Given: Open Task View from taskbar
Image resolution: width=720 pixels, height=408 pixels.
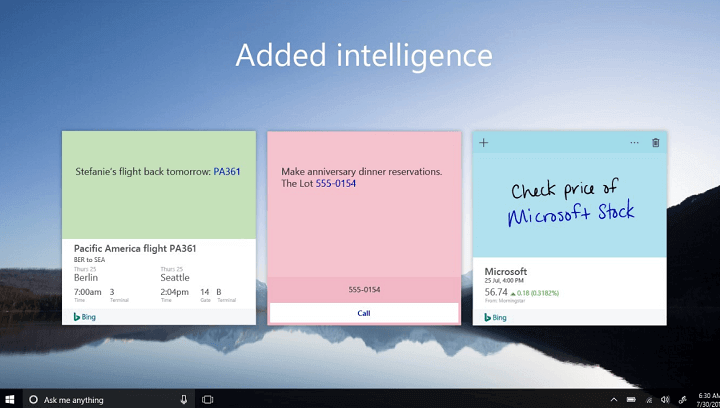Looking at the screenshot, I should (x=208, y=400).
